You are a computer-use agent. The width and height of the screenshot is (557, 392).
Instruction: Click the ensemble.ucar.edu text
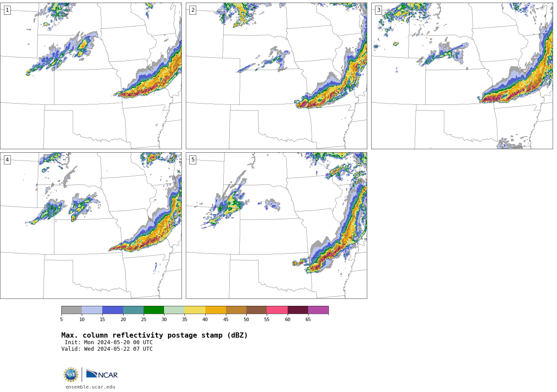coord(91,387)
